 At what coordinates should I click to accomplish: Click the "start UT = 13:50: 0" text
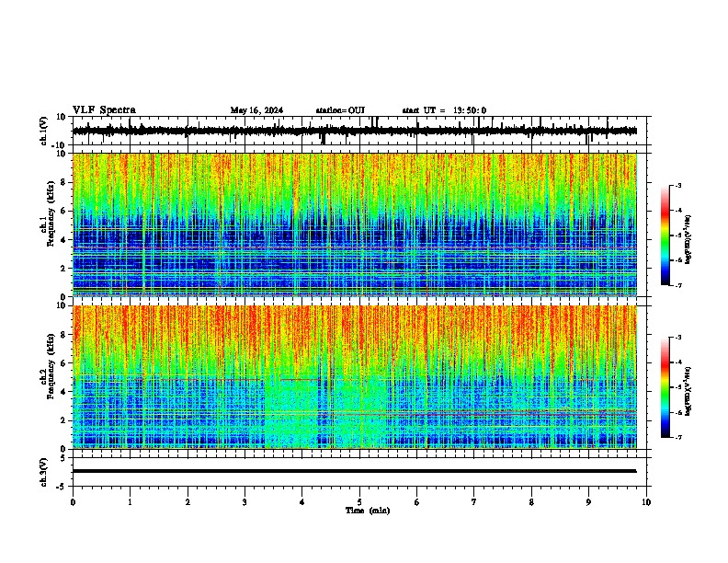coord(444,110)
